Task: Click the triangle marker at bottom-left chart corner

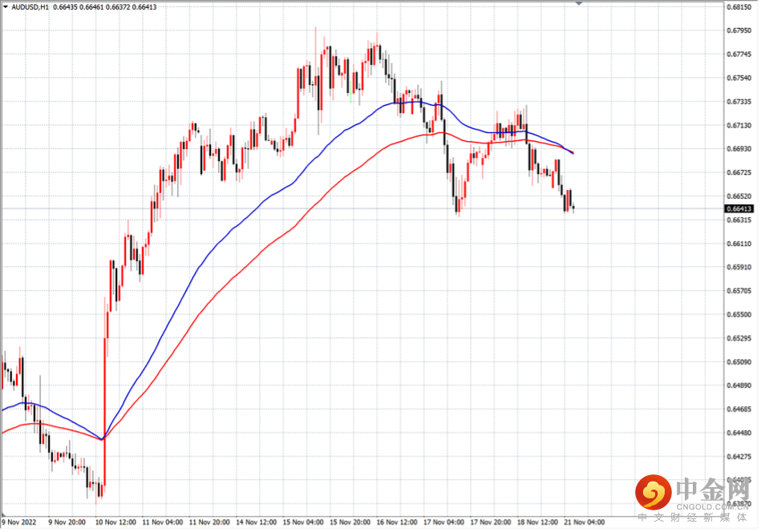Action: [4, 514]
